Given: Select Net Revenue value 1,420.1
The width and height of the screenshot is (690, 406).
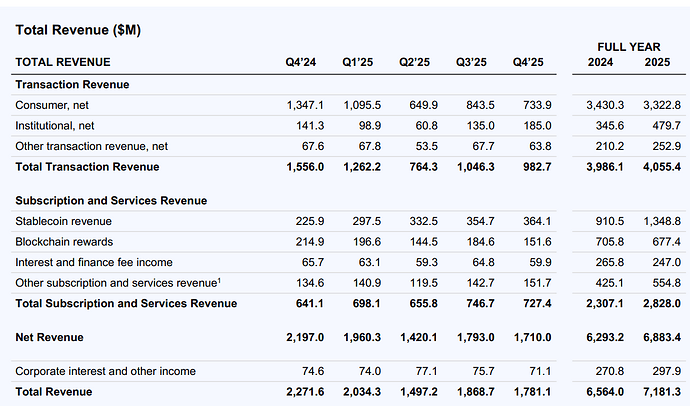Looking at the screenshot, I should 418,337.
